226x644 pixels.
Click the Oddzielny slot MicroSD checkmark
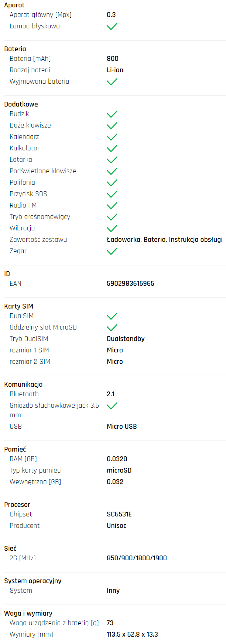click(112, 328)
